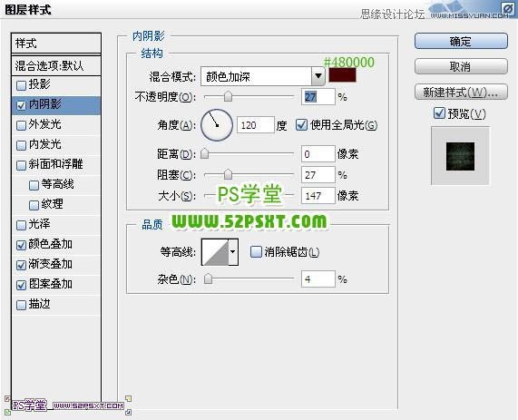Viewport: 518px width, 420px height.
Task: Enable the 光泽 satin checkbox
Action: pyautogui.click(x=21, y=225)
